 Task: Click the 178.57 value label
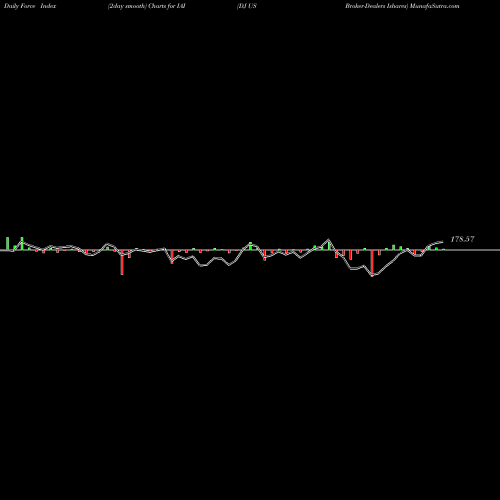462,239
